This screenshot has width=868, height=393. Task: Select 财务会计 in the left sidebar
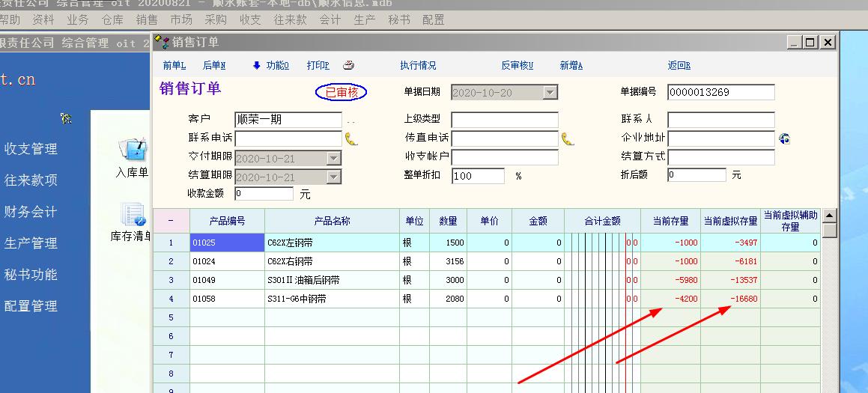click(31, 212)
